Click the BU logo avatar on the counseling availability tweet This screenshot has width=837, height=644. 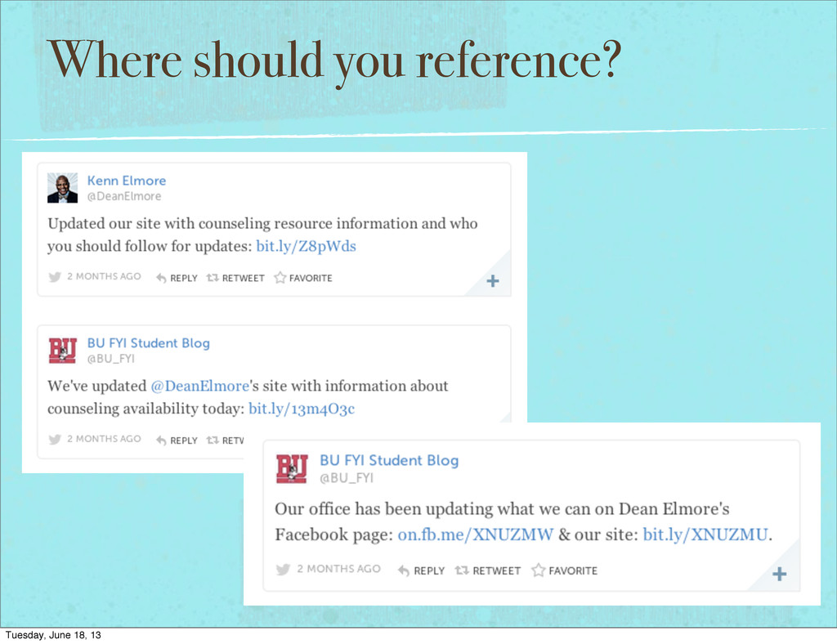click(x=62, y=350)
